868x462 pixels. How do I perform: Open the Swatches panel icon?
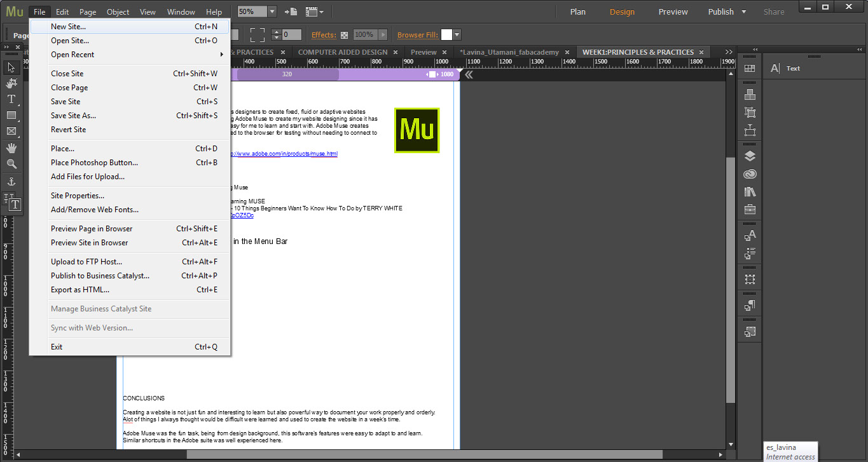pos(750,69)
